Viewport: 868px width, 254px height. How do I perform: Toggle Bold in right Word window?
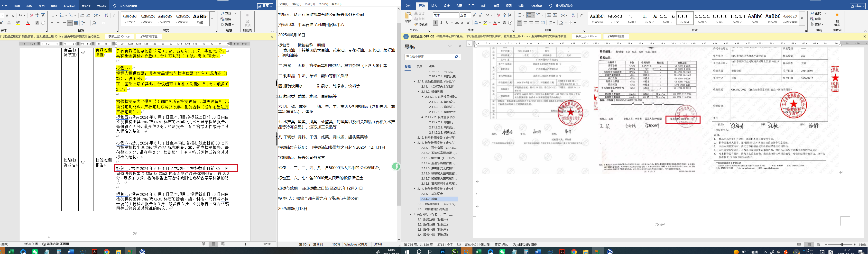[436, 23]
